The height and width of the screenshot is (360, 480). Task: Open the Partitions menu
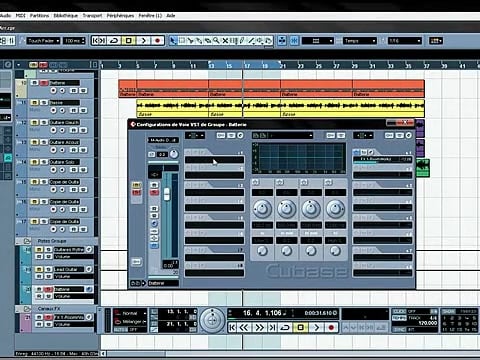[39, 16]
